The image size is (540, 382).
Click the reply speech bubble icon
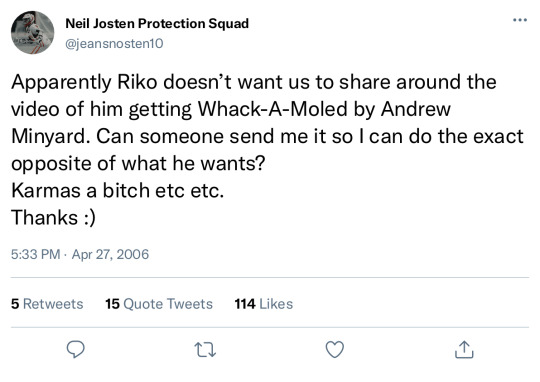click(75, 350)
